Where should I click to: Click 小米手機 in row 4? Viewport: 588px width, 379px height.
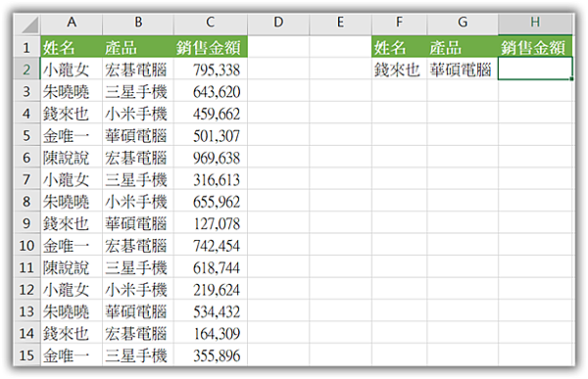[x=136, y=114]
